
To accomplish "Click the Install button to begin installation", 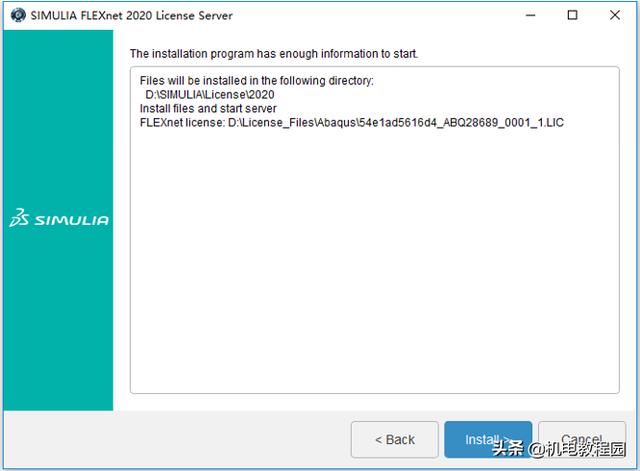I will click(x=488, y=440).
